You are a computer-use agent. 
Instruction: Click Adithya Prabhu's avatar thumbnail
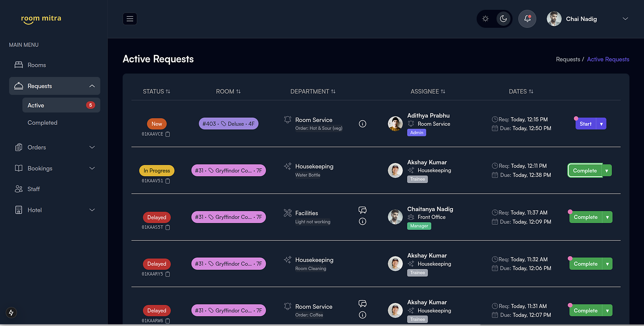pos(395,124)
